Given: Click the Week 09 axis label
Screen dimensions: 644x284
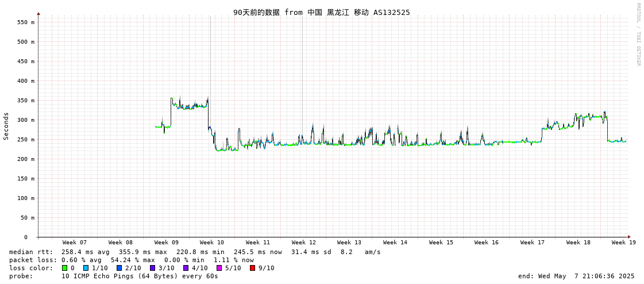Looking at the screenshot, I should [167, 243].
